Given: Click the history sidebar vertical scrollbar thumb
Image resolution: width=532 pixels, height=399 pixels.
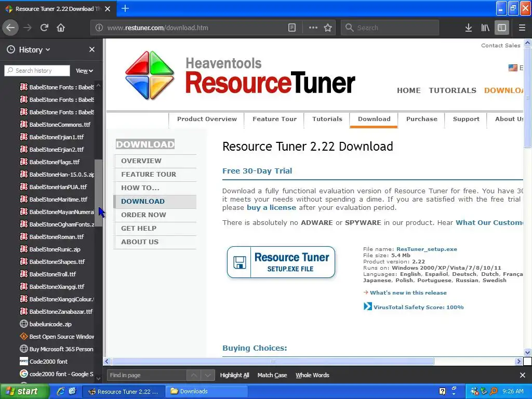Looking at the screenshot, I should point(98,193).
